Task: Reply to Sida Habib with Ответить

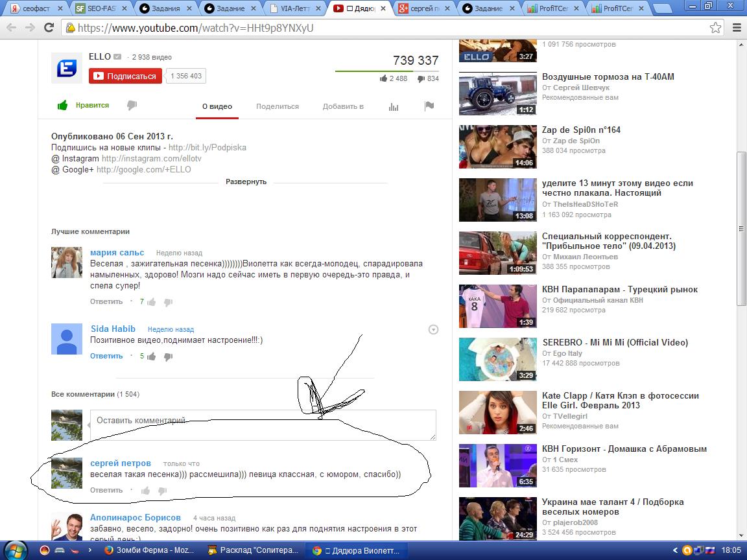Action: tap(106, 356)
